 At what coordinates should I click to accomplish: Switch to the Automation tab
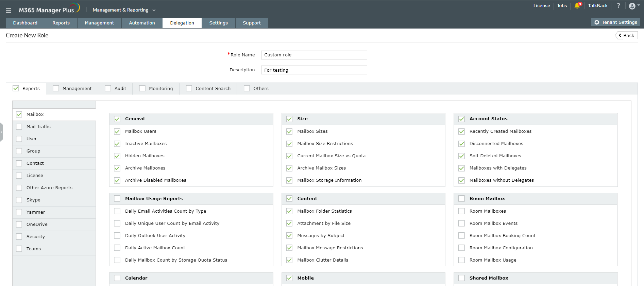142,23
